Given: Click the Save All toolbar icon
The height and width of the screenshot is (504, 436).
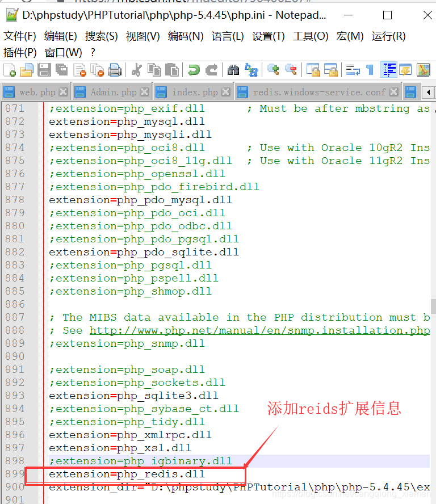Looking at the screenshot, I should pos(62,70).
